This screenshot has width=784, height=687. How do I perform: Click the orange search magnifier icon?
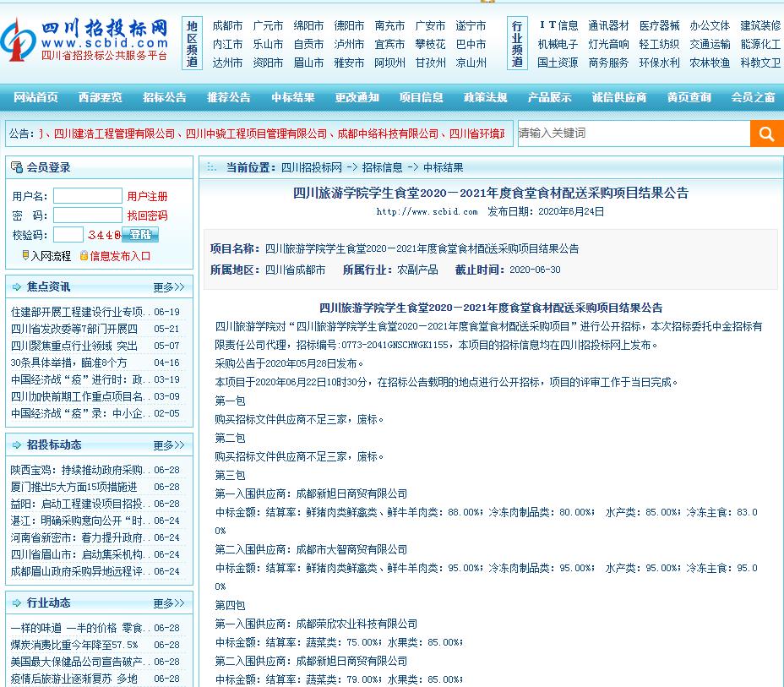[x=766, y=134]
